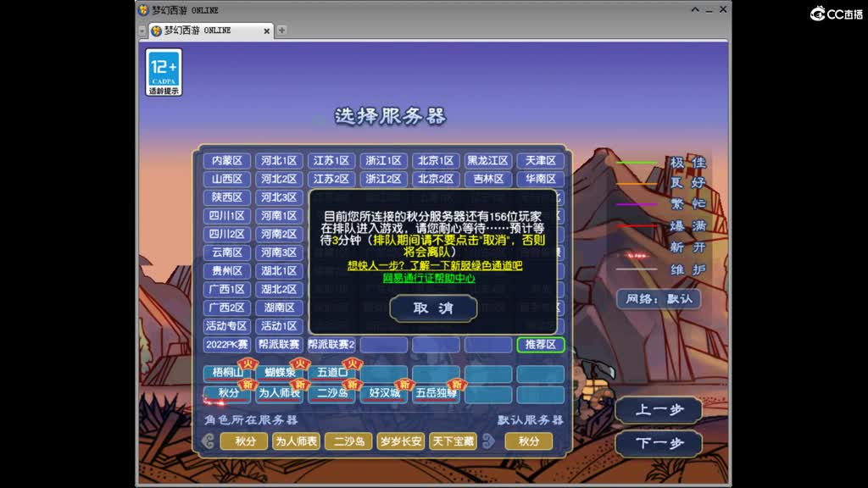Select the 浙江1区 region

pyautogui.click(x=383, y=160)
